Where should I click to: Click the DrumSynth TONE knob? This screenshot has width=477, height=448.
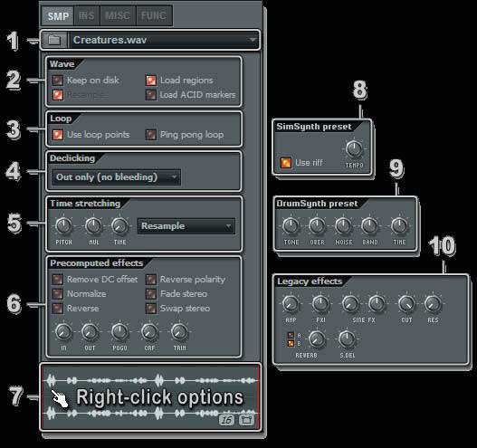(291, 225)
